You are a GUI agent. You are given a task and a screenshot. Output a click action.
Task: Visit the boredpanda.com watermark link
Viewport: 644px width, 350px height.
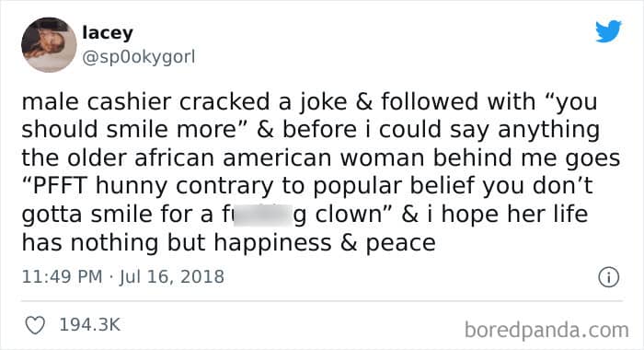click(x=546, y=330)
